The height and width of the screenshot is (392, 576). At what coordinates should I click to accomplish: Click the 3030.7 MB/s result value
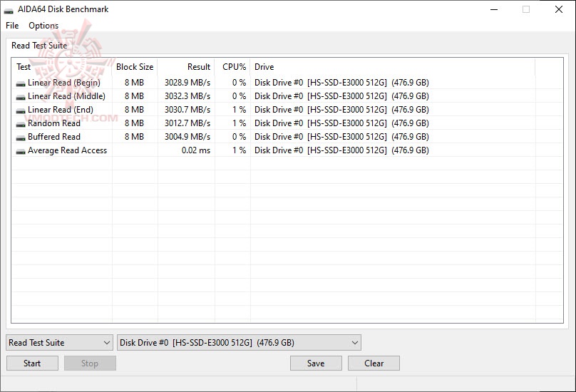pos(187,110)
